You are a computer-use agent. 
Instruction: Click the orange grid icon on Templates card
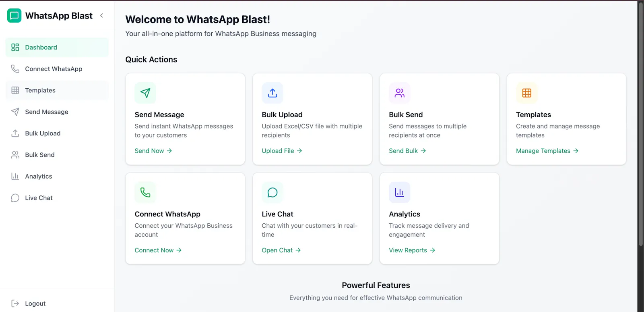(527, 93)
